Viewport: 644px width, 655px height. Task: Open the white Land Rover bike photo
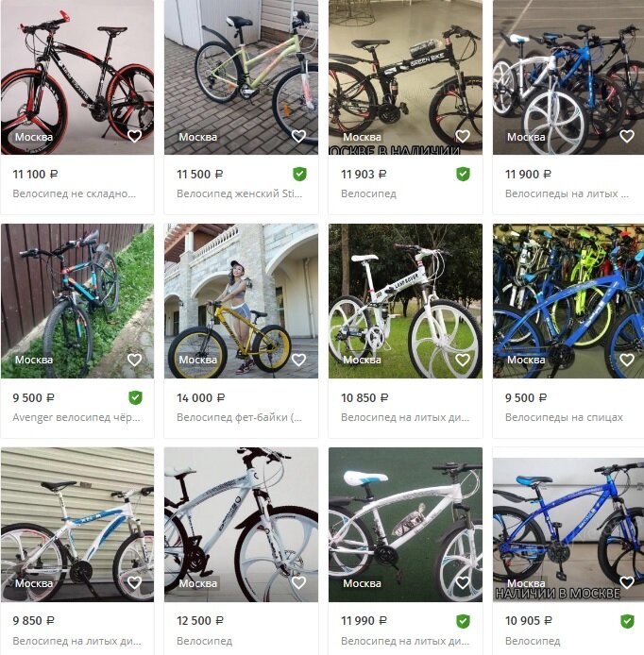[405, 301]
